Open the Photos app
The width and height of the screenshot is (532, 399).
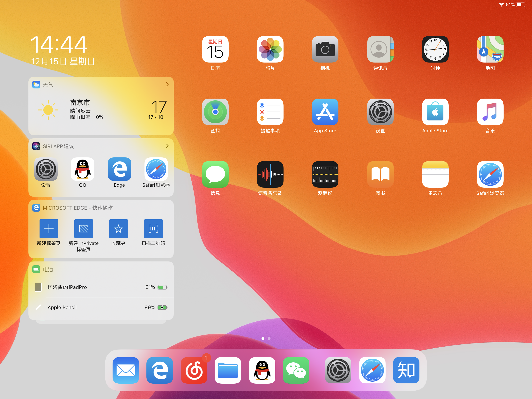pyautogui.click(x=270, y=49)
